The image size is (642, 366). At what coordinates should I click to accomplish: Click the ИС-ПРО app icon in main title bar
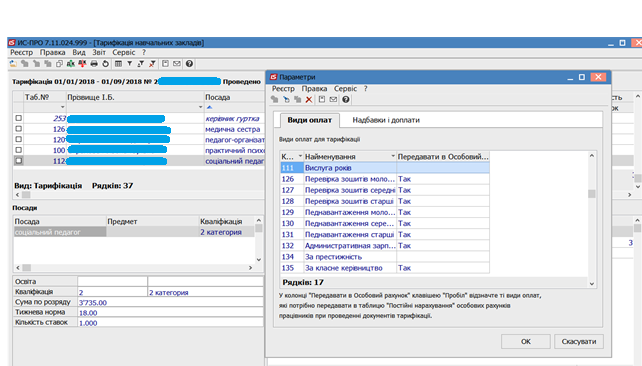click(x=12, y=43)
